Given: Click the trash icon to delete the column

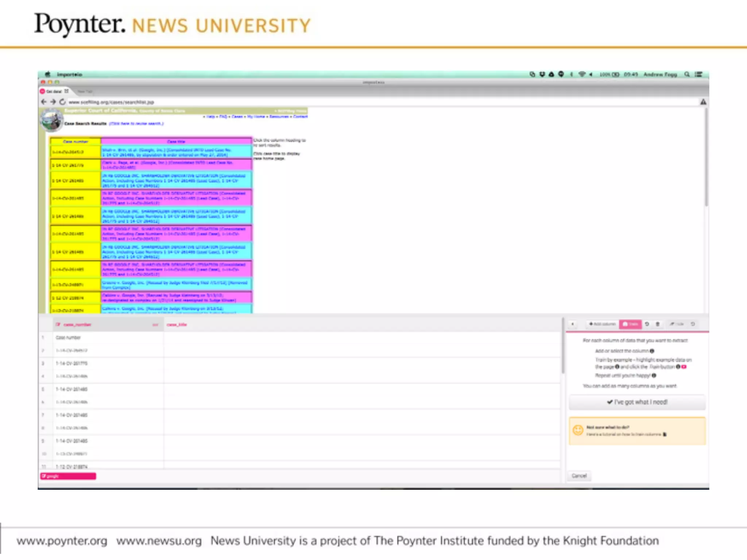Looking at the screenshot, I should point(658,324).
